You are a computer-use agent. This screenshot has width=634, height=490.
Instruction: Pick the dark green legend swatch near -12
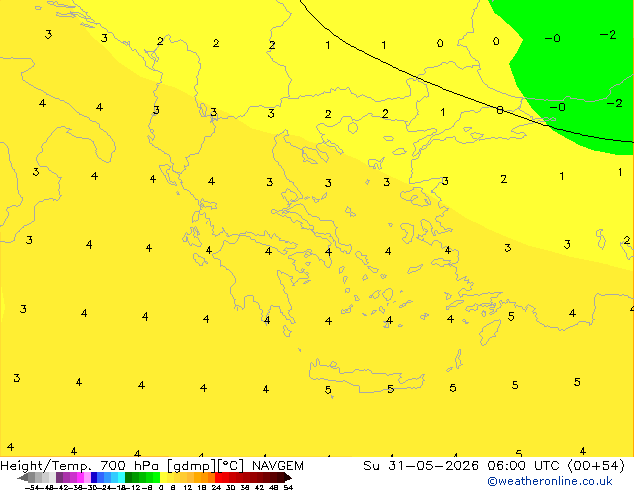click(129, 477)
